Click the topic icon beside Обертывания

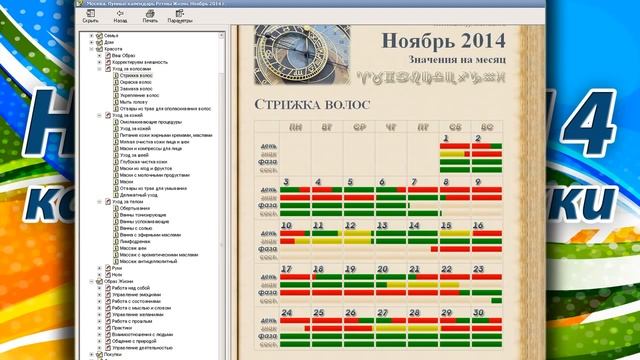tap(116, 208)
